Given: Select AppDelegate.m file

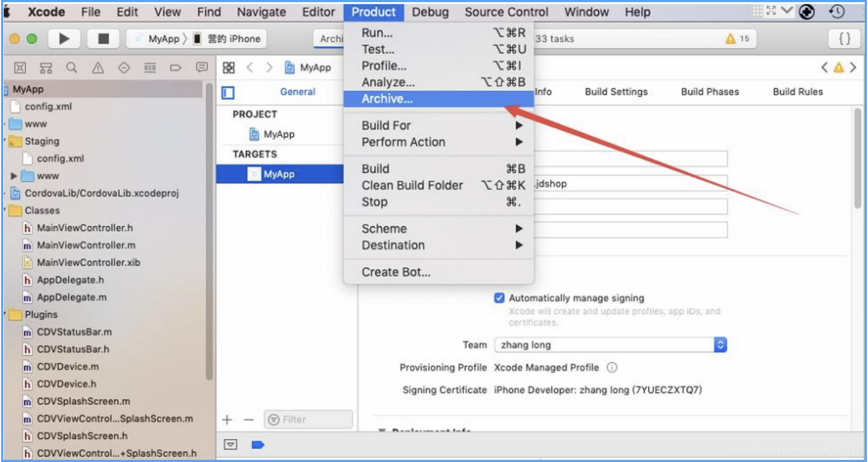Looking at the screenshot, I should pyautogui.click(x=71, y=297).
